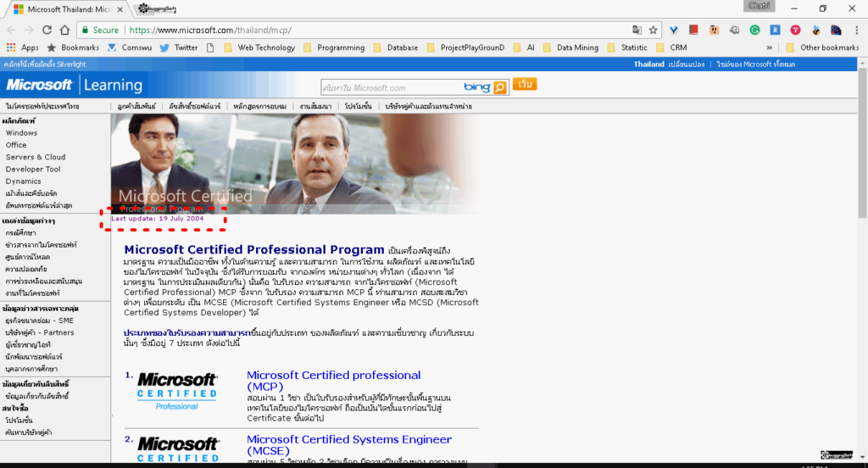
Task: Click the blue 'it' extension icon
Action: pos(775,30)
